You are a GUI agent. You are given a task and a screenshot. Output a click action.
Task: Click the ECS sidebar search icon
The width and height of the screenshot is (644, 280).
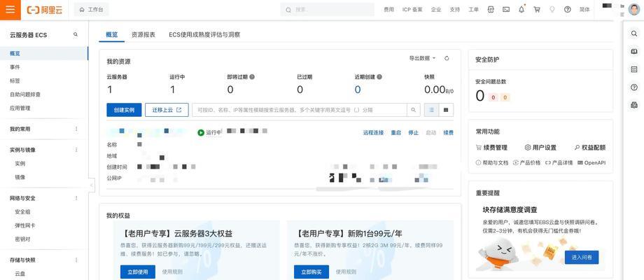pos(76,35)
